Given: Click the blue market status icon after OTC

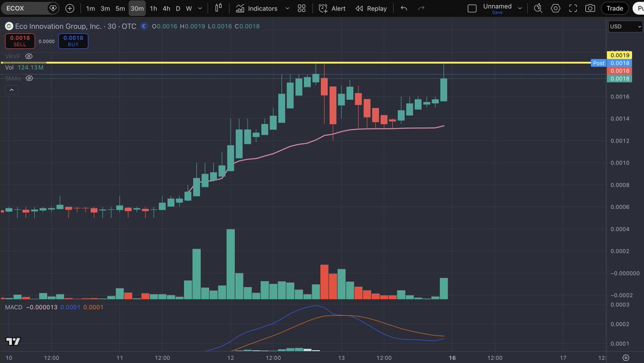Looking at the screenshot, I should click(144, 26).
